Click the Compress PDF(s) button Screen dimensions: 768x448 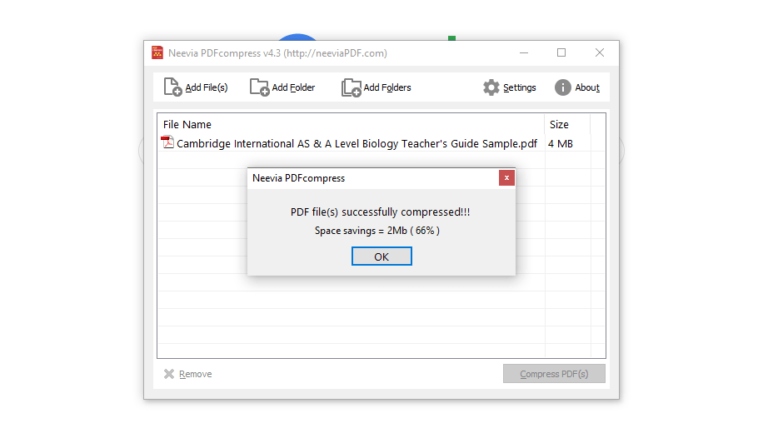click(554, 374)
